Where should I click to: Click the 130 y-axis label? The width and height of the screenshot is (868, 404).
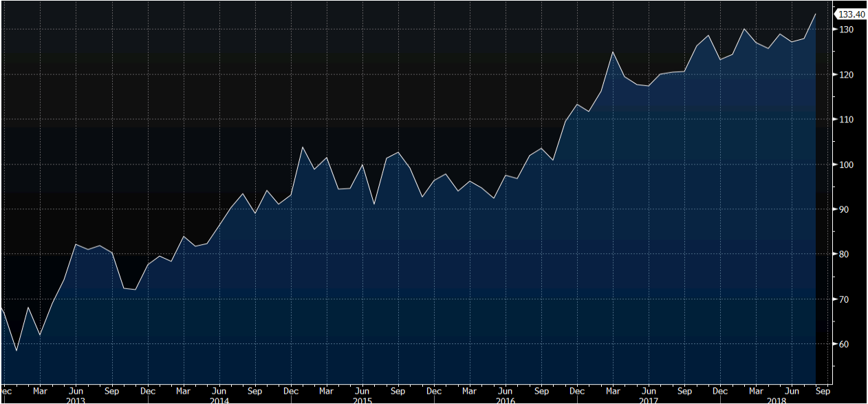(844, 30)
